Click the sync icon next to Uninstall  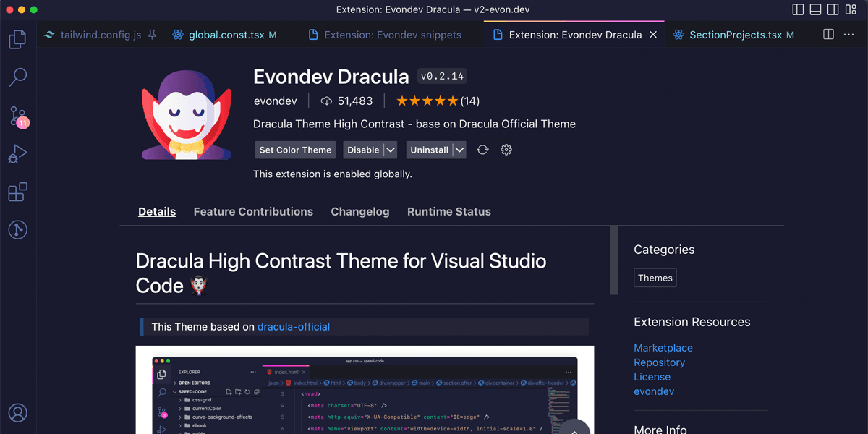pyautogui.click(x=482, y=150)
